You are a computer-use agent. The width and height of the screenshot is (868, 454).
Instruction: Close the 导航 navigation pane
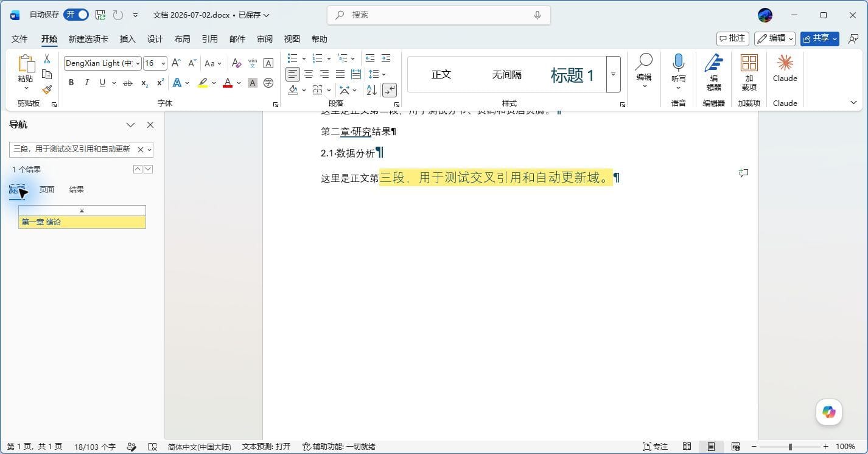coord(150,125)
